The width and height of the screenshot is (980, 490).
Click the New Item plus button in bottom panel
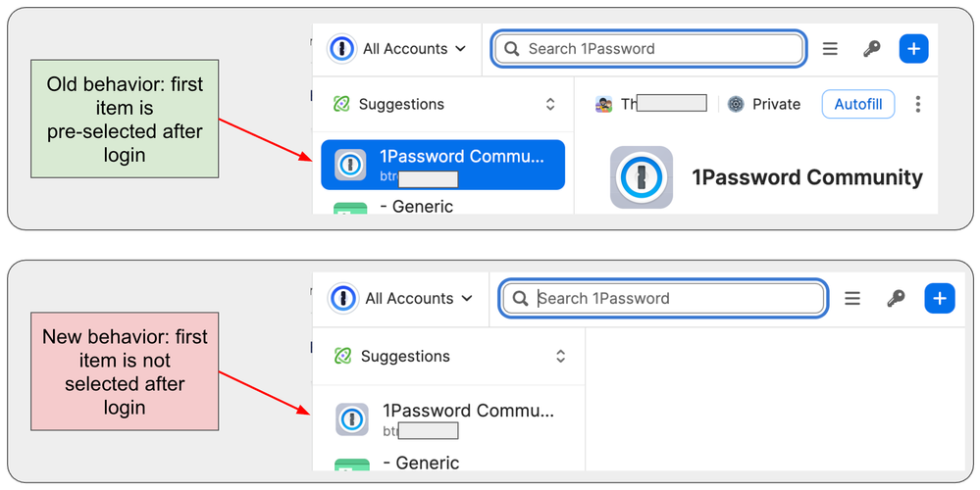tap(939, 299)
